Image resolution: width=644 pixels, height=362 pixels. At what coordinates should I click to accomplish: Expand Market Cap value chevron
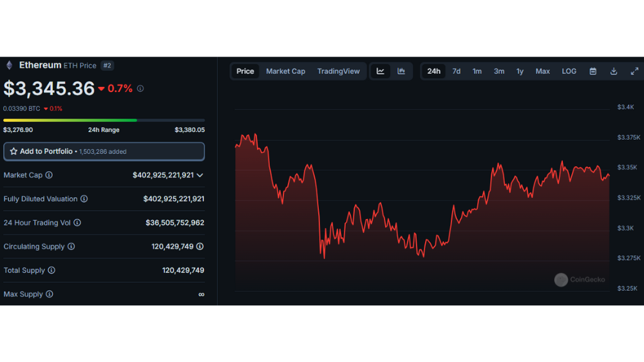pos(200,175)
